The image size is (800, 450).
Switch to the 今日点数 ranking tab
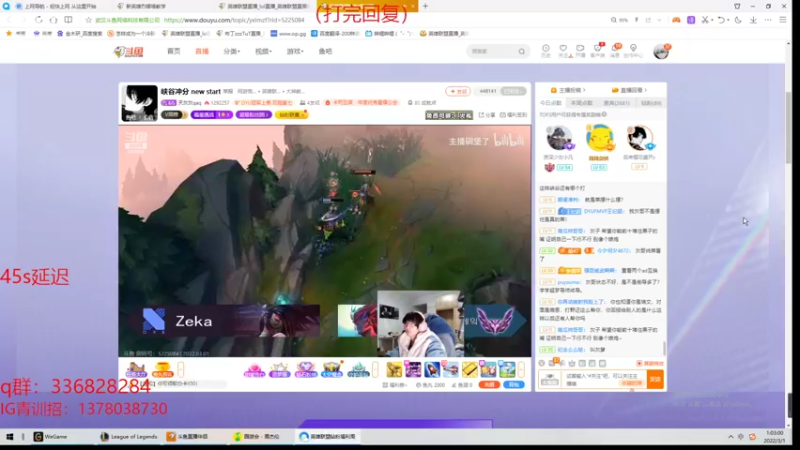pyautogui.click(x=551, y=103)
